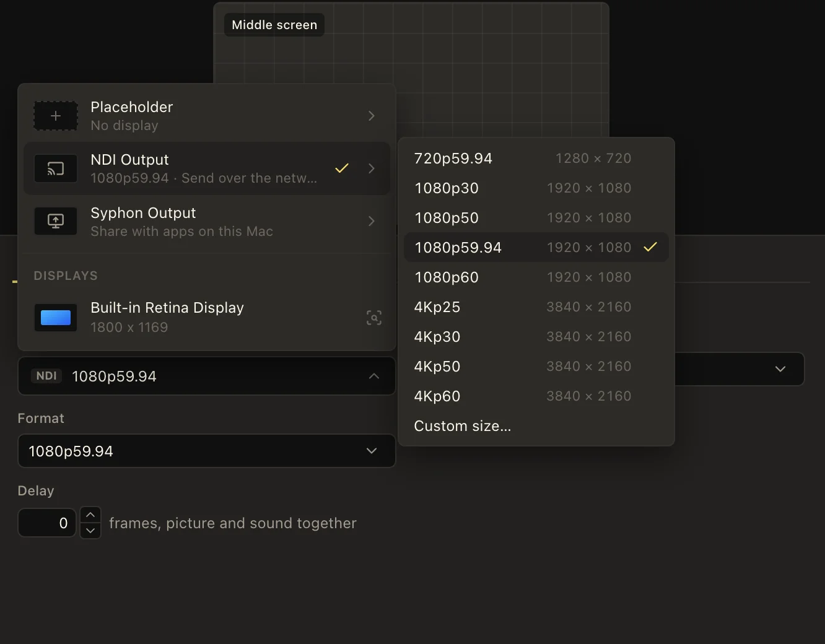825x644 pixels.
Task: Click the Placeholder dashed plus icon
Action: [56, 116]
